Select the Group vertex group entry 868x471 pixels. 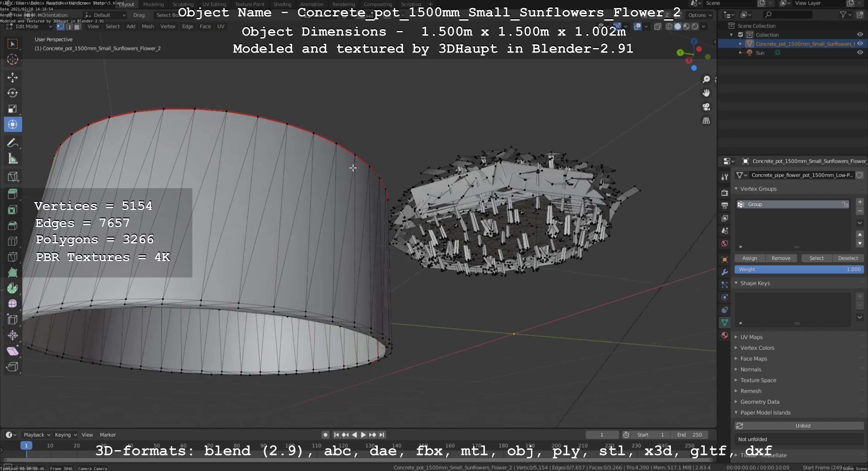click(793, 204)
